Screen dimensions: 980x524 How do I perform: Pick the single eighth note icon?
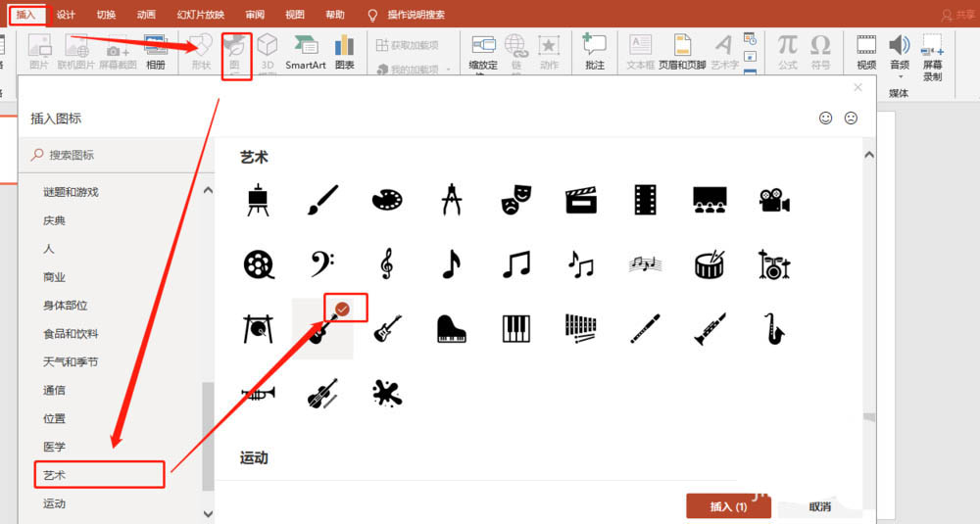pyautogui.click(x=451, y=264)
